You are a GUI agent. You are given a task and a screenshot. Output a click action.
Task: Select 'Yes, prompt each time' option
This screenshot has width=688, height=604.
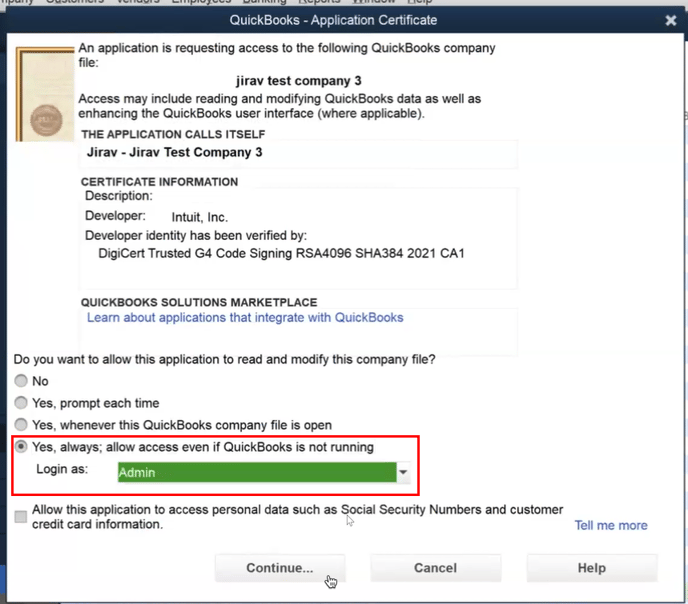click(21, 403)
